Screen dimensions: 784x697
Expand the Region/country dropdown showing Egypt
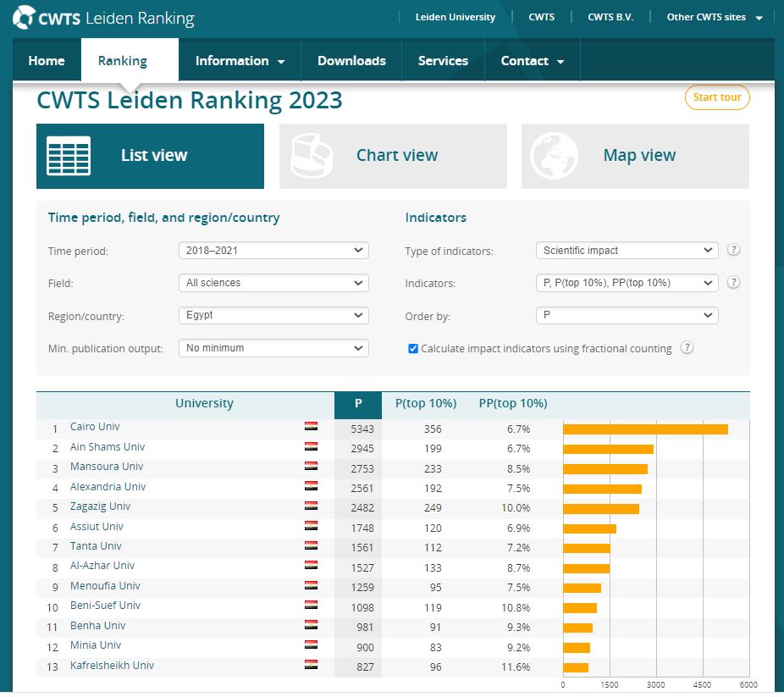point(273,315)
